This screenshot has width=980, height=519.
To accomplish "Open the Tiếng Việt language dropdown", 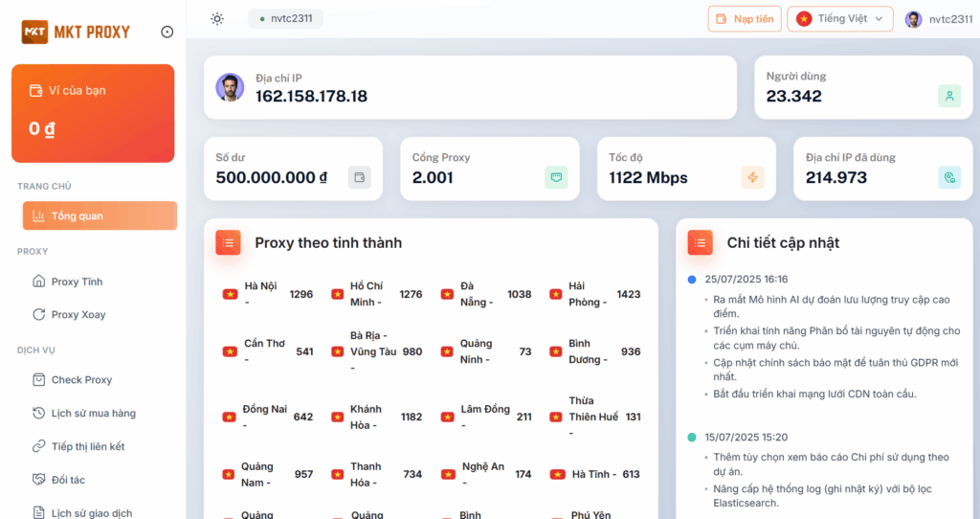I will (x=839, y=19).
